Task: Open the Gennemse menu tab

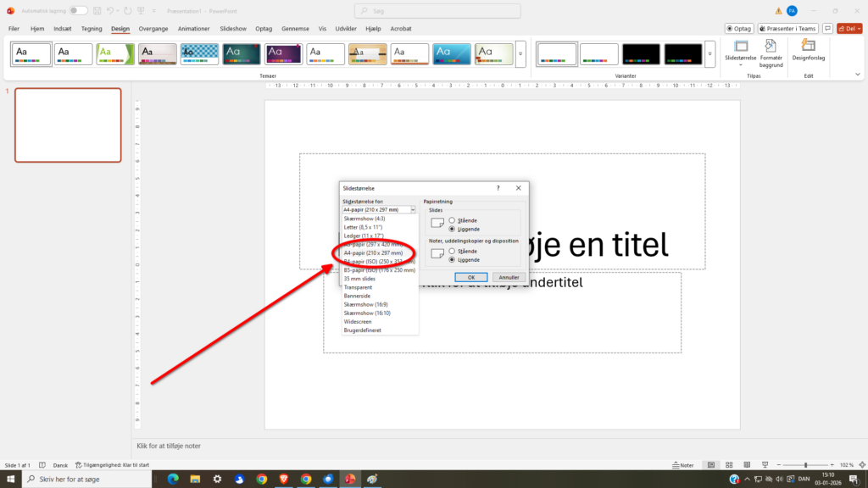Action: point(295,28)
